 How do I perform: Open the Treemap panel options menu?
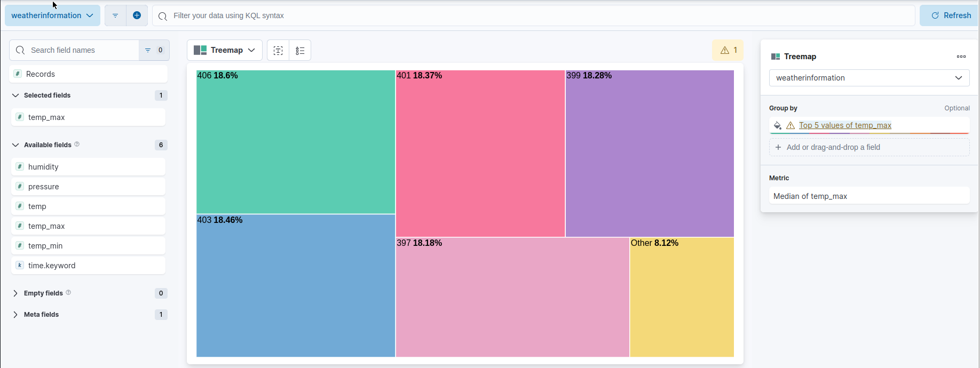(961, 57)
